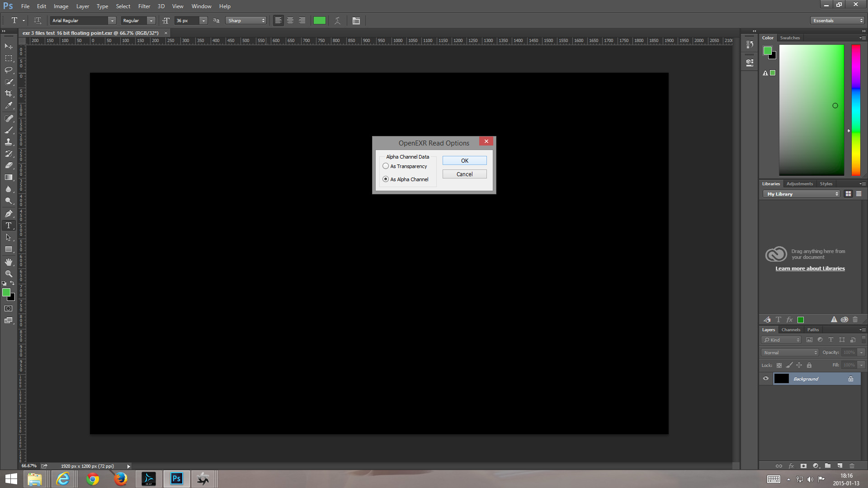The height and width of the screenshot is (488, 868).
Task: Select the As Transparency radio option
Action: pos(386,166)
